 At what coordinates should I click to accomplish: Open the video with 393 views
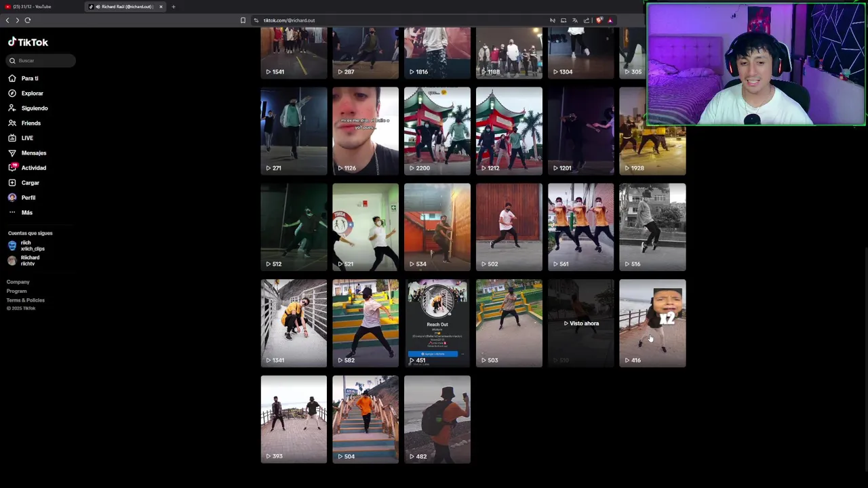pyautogui.click(x=294, y=420)
